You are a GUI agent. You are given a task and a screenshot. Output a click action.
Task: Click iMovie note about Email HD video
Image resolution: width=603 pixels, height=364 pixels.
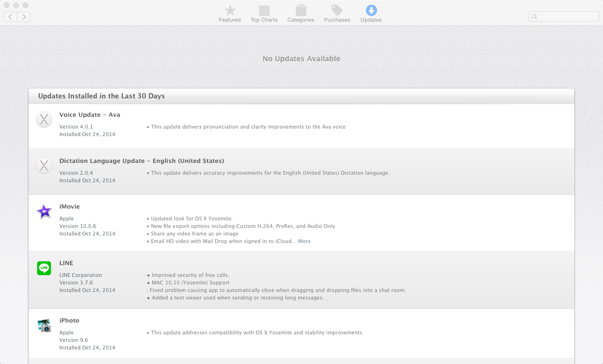click(x=222, y=241)
